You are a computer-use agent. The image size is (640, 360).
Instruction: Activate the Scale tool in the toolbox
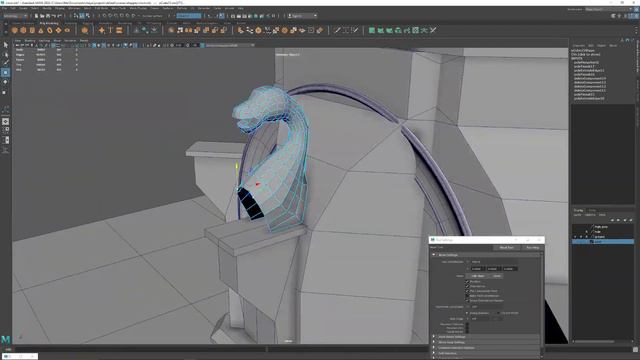click(x=5, y=92)
